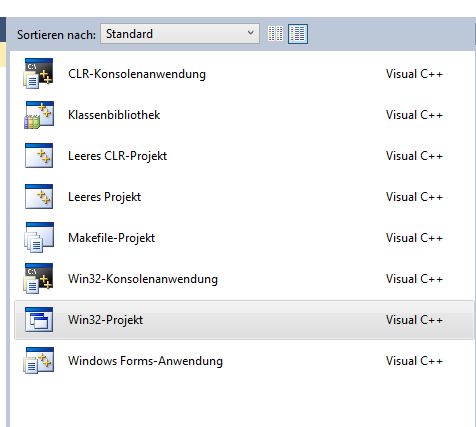Click the Win32-Projekt window icon
This screenshot has width=476, height=427.
coord(39,320)
